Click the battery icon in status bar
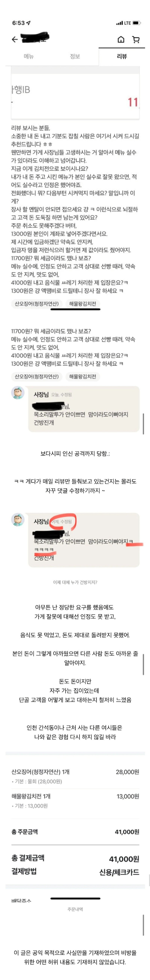 coord(137,23)
